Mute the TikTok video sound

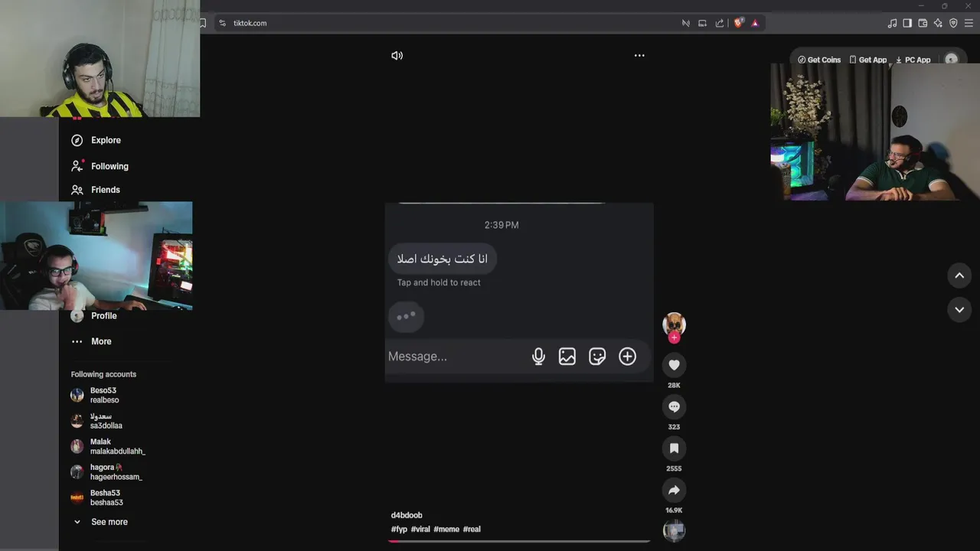click(397, 55)
